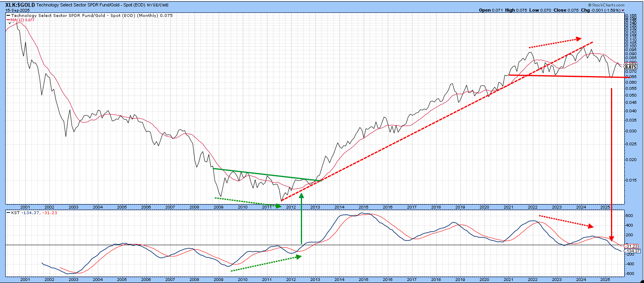Click the NYSE/CME exchange label in header
The height and width of the screenshot is (283, 644).
tap(158, 5)
